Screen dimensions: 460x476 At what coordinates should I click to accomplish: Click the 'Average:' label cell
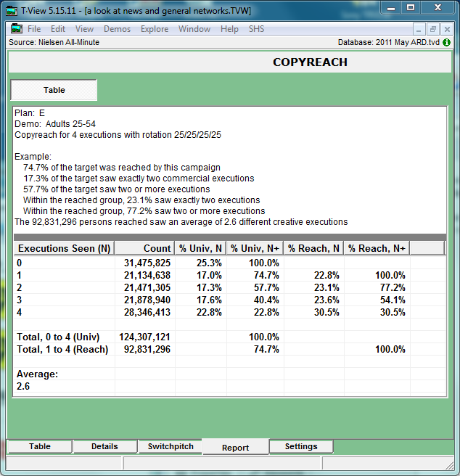(x=65, y=374)
